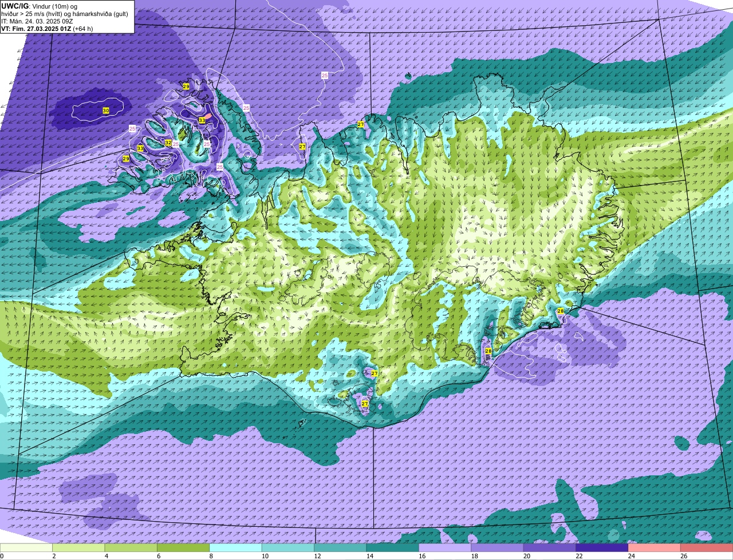Select the 24–26 m/s pink legend swatch
The width and height of the screenshot is (733, 560).
pyautogui.click(x=655, y=547)
